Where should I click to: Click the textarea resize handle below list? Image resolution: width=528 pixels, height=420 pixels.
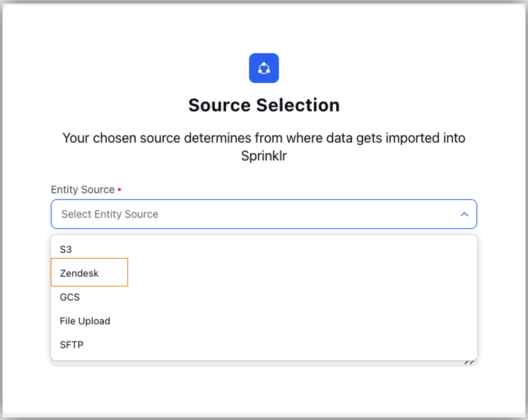[469, 362]
